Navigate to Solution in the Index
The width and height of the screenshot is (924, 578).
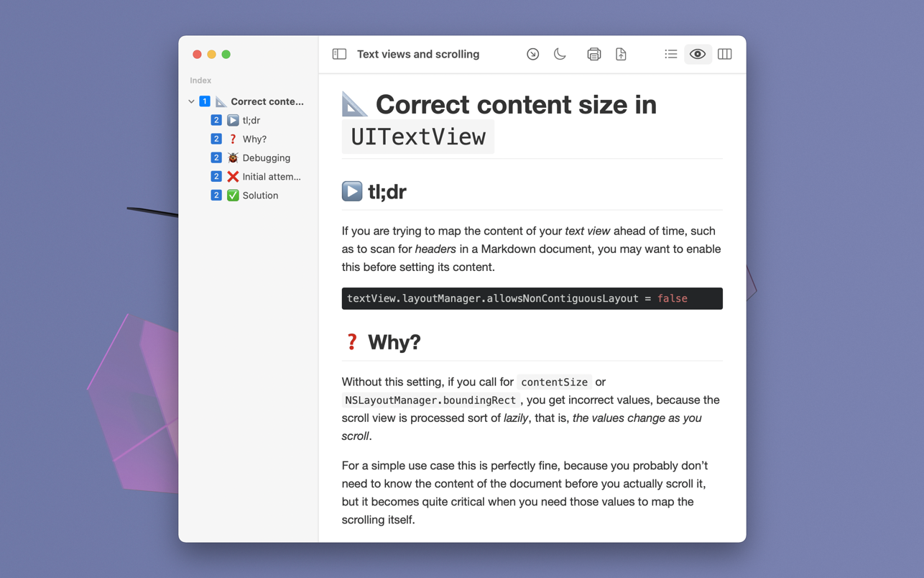259,196
